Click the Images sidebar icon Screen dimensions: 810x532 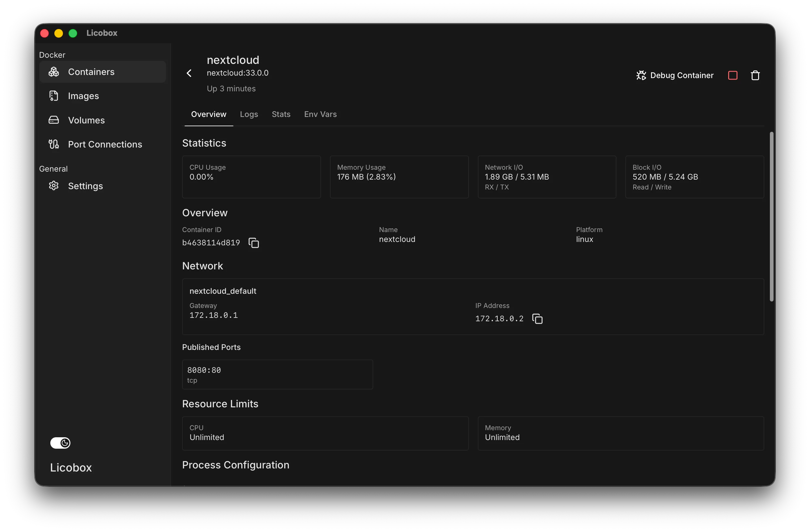[x=54, y=96]
